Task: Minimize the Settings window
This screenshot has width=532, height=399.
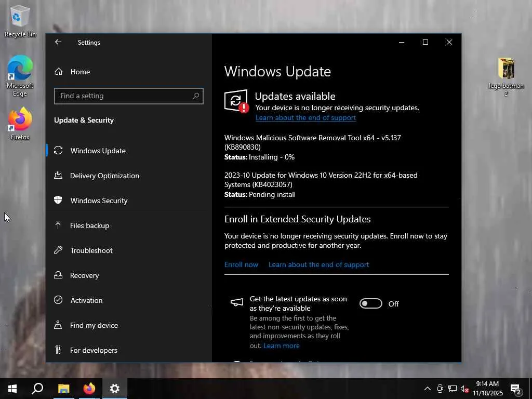Action: click(x=402, y=42)
